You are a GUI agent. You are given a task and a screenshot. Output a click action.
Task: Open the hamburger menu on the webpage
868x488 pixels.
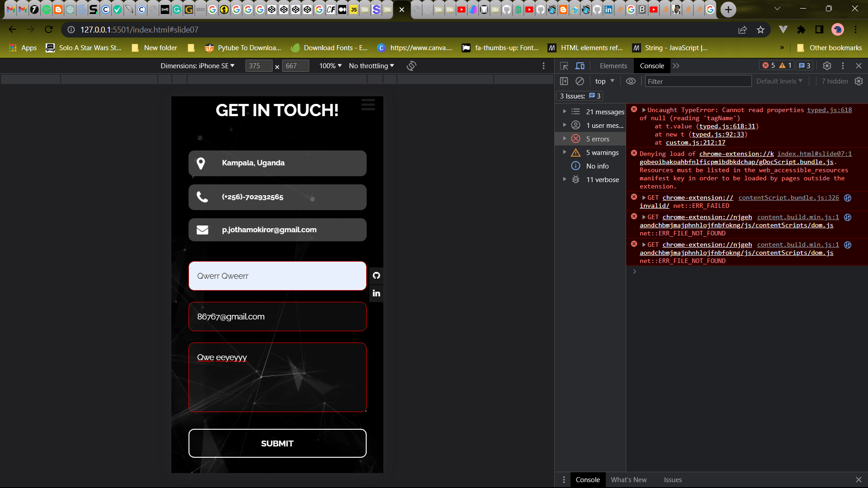tap(368, 105)
